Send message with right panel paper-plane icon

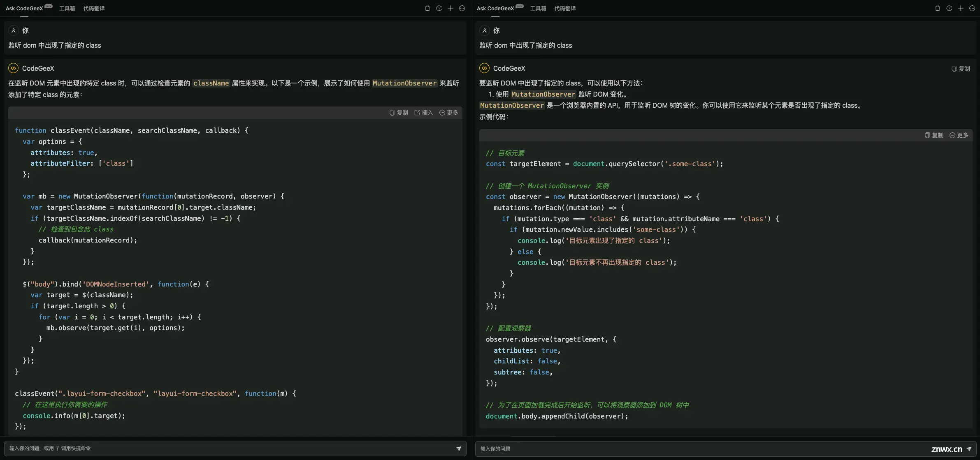tap(969, 449)
